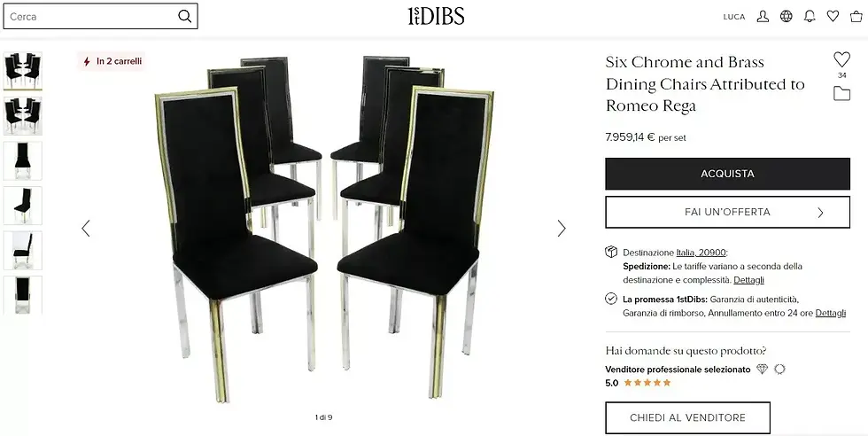This screenshot has width=868, height=436.
Task: Click the ACQUISTA button
Action: pyautogui.click(x=727, y=174)
